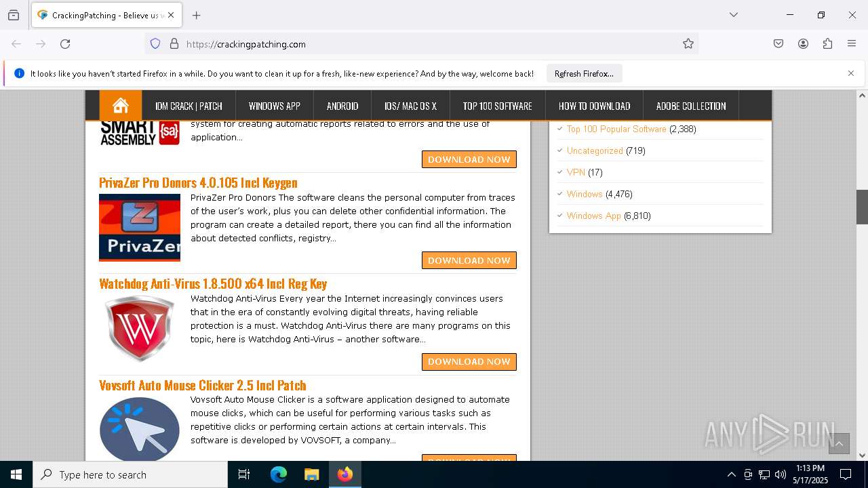Click PrivaZer thumbnail image
868x488 pixels.
[140, 228]
